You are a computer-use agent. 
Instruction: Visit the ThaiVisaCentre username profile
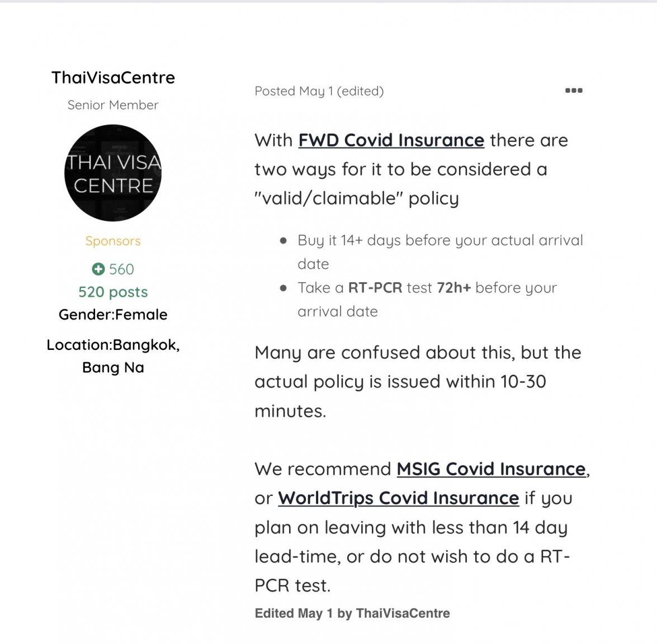click(x=113, y=78)
